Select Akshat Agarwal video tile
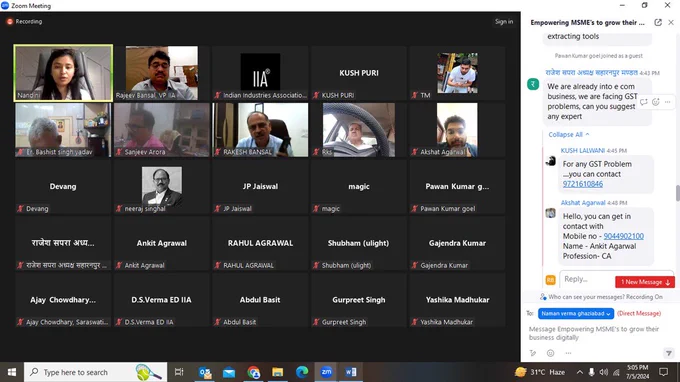This screenshot has width=680, height=382. point(457,130)
